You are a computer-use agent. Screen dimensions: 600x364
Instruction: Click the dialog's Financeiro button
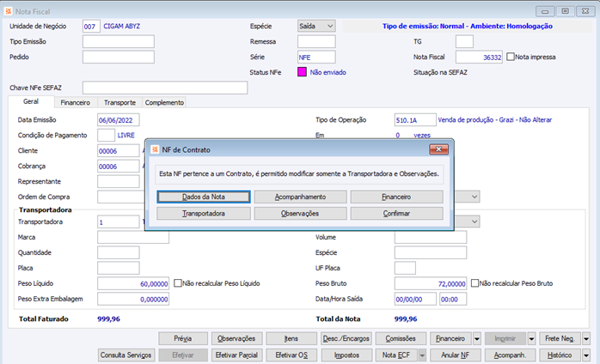point(396,197)
